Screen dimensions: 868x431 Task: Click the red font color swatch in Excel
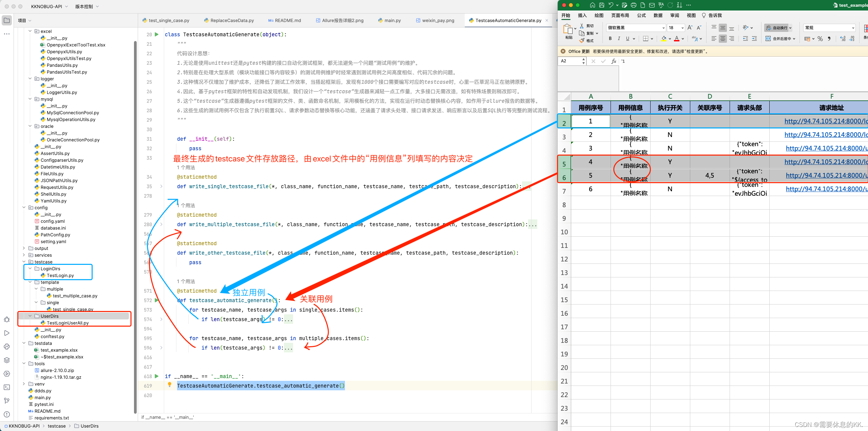click(x=677, y=39)
